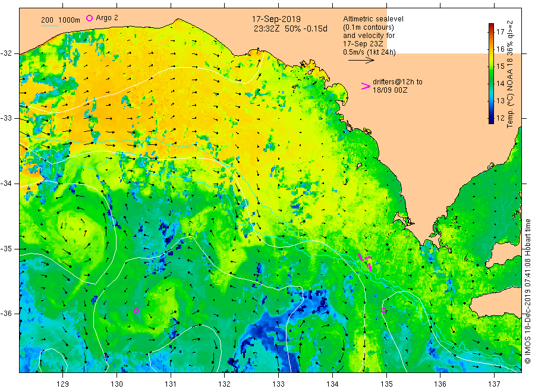
Task: Click the 135 longitude axis label
Action: pyautogui.click(x=386, y=384)
